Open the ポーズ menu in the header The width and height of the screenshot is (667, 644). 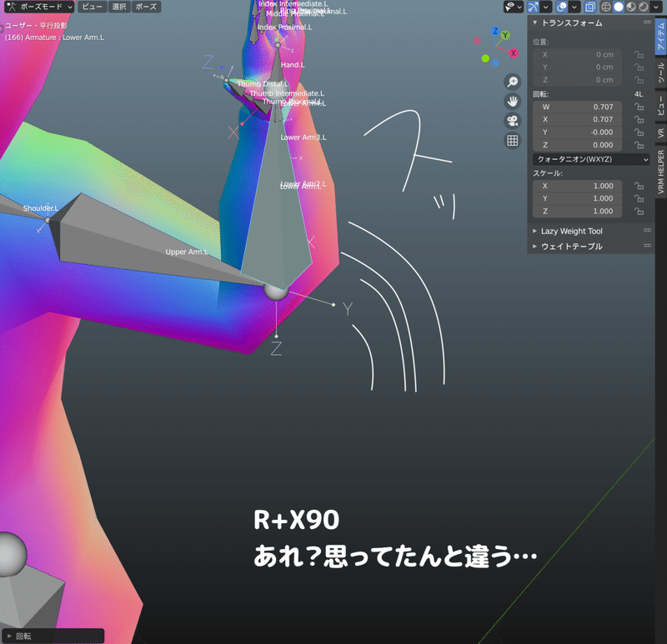point(145,7)
